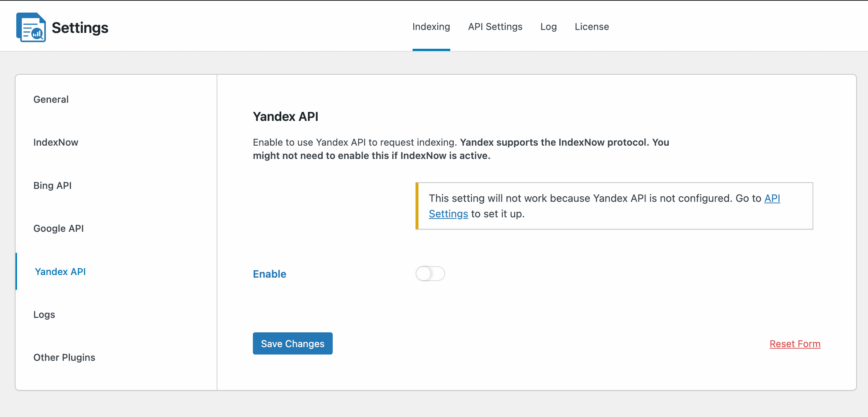Click the Settings document icon
This screenshot has width=868, height=417.
[x=31, y=27]
